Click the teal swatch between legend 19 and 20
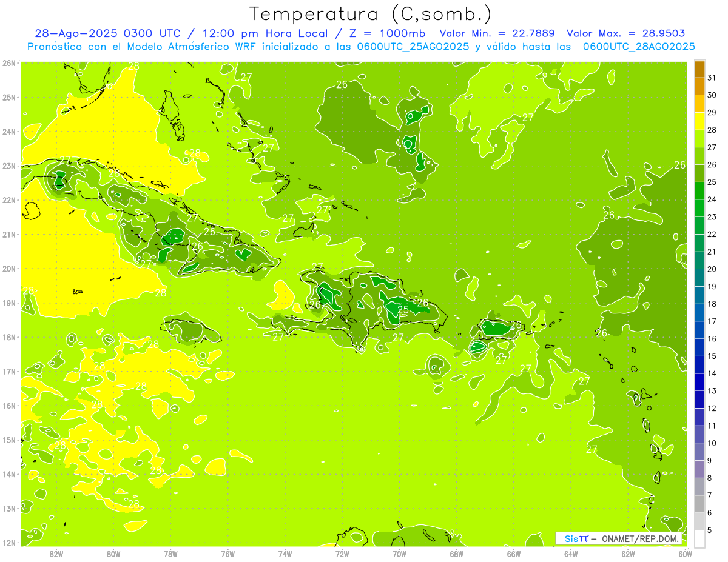The height and width of the screenshot is (562, 728). (699, 278)
